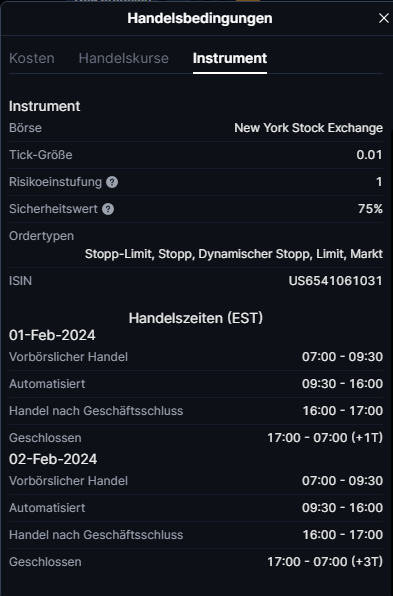Open the Risikoeinstufung help icon
The image size is (393, 596).
[x=112, y=182]
